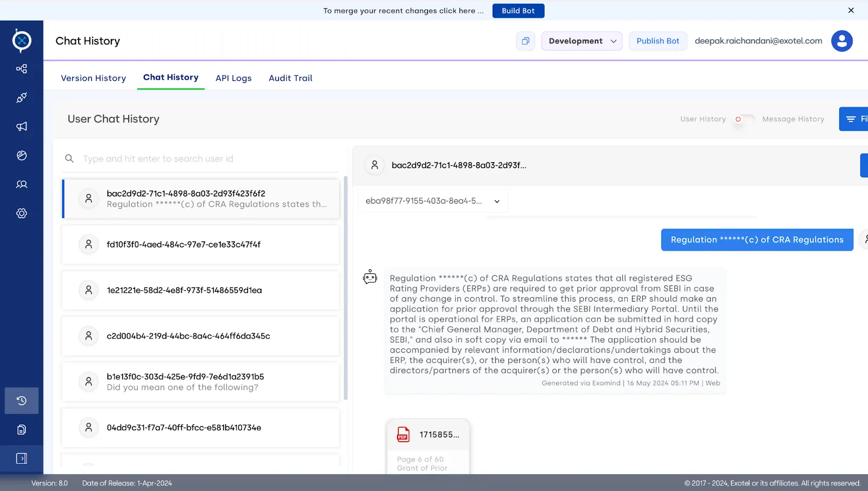This screenshot has width=868, height=491.
Task: Open the megaphone broadcast sidebar icon
Action: pyautogui.click(x=22, y=126)
